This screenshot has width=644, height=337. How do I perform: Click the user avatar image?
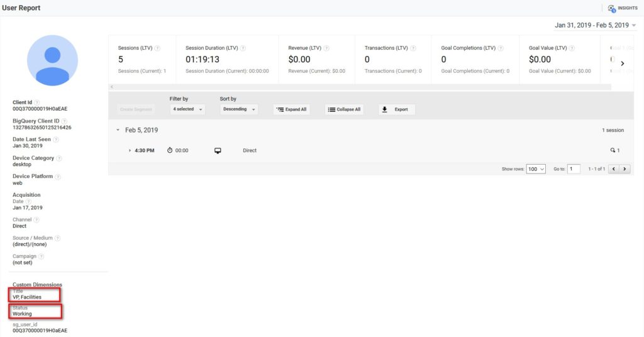coord(53,60)
